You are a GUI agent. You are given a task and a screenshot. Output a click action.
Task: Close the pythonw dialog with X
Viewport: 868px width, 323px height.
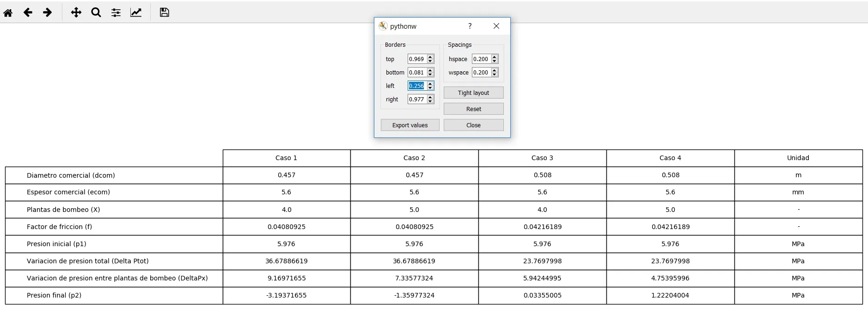(x=496, y=26)
